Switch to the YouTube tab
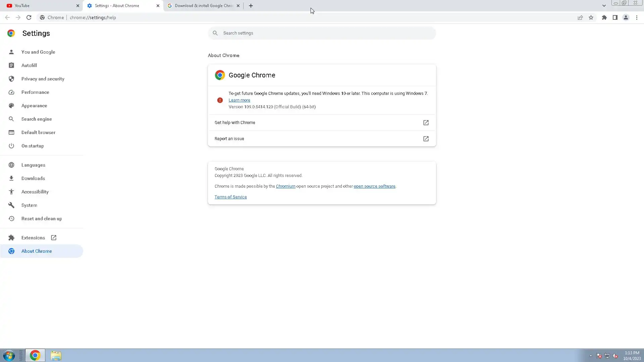Viewport: 644px width, 362px height. 40,6
